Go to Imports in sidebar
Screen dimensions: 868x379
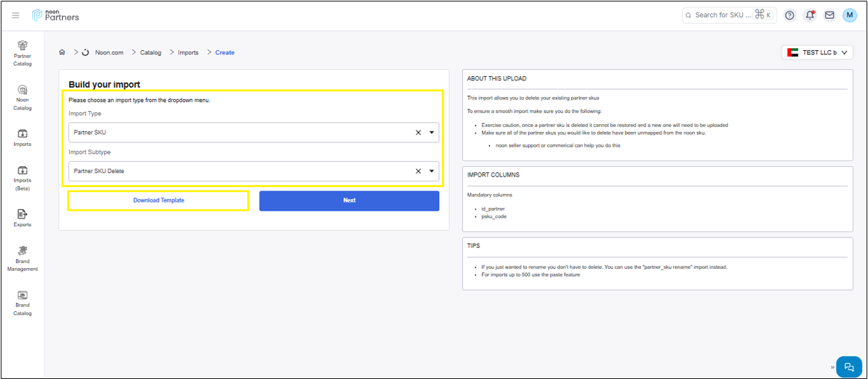[x=22, y=137]
